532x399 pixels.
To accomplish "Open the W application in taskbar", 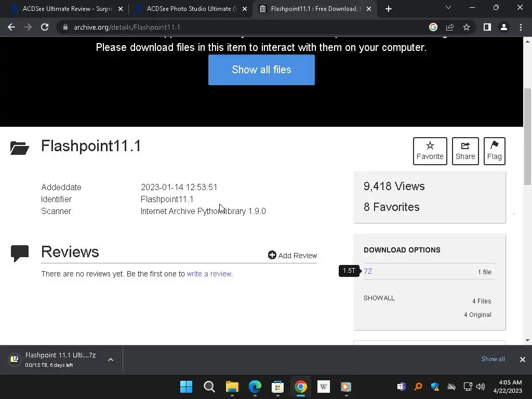I will pyautogui.click(x=323, y=387).
